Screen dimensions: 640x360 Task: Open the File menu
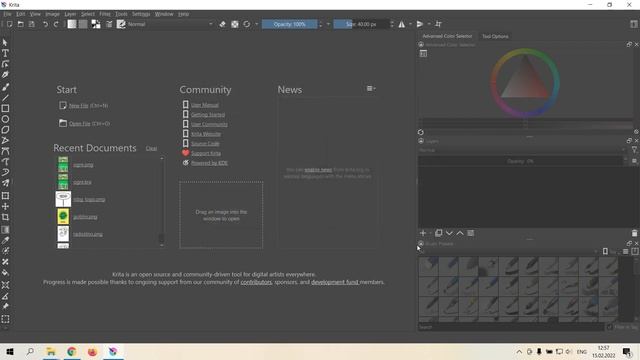(7, 14)
